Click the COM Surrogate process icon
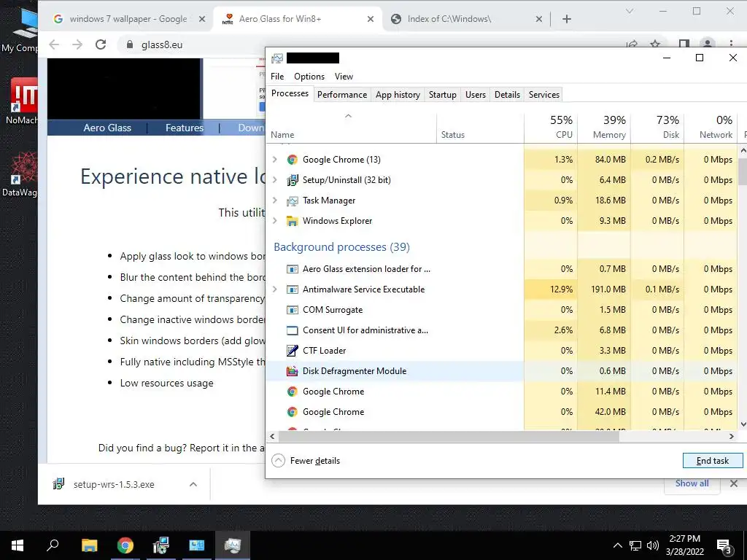747x560 pixels. tap(292, 310)
